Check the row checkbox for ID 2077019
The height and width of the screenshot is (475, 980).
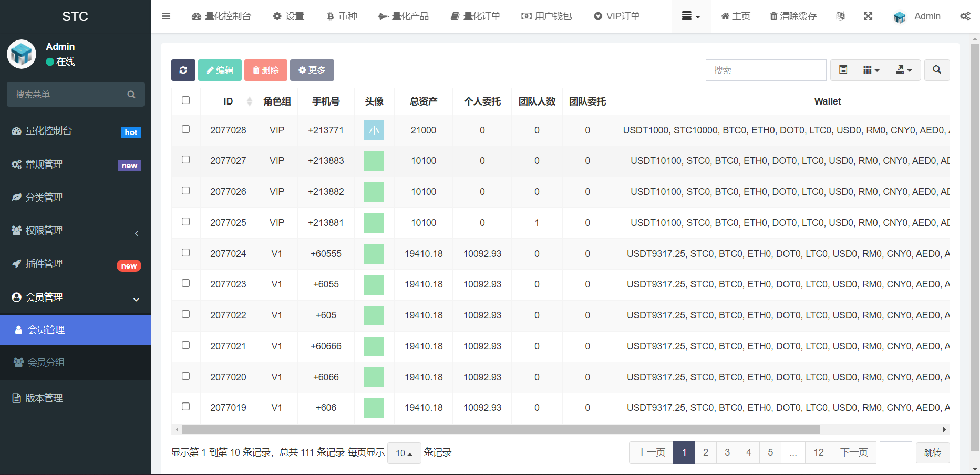[185, 407]
